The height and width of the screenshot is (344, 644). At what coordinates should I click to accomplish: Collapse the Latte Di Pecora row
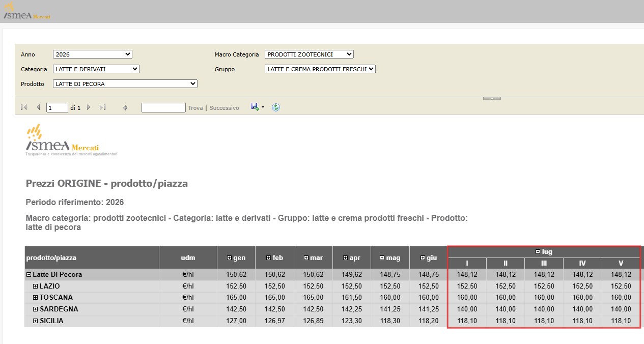click(x=29, y=275)
